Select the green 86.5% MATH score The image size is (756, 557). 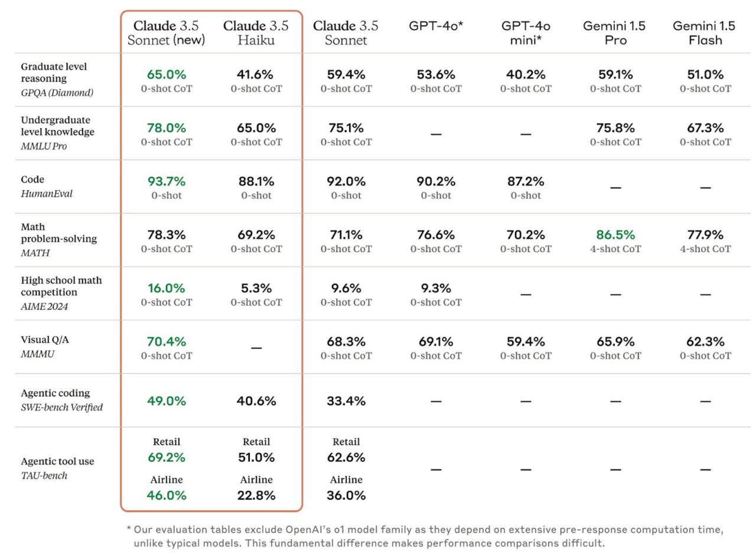[615, 234]
